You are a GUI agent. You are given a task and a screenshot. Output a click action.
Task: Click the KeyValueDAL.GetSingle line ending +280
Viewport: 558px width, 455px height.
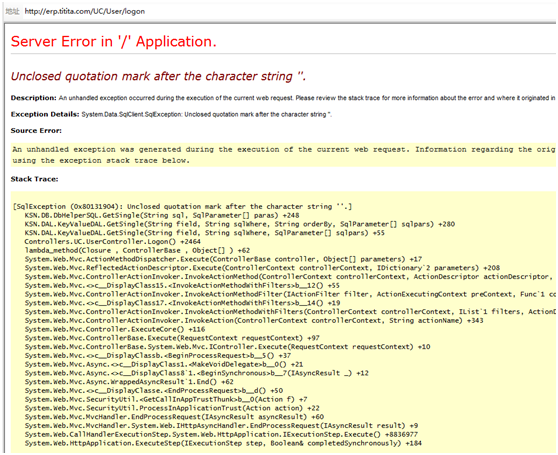pyautogui.click(x=240, y=224)
